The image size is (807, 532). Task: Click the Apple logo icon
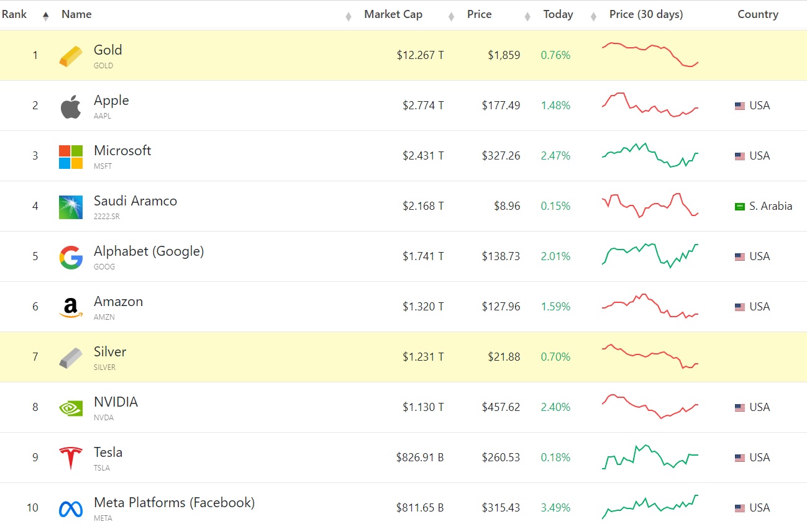pyautogui.click(x=71, y=107)
